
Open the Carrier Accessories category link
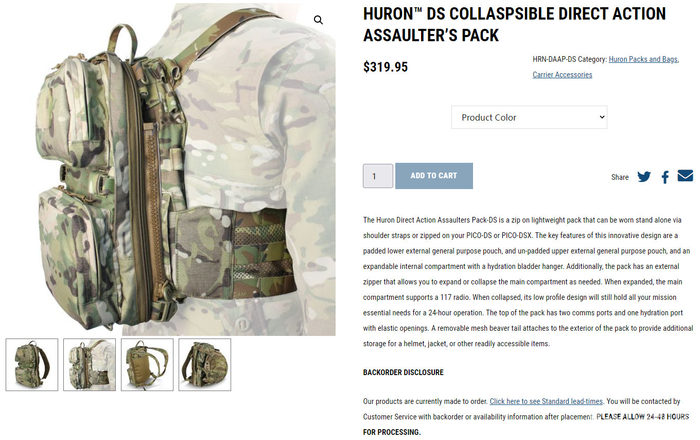pos(562,75)
